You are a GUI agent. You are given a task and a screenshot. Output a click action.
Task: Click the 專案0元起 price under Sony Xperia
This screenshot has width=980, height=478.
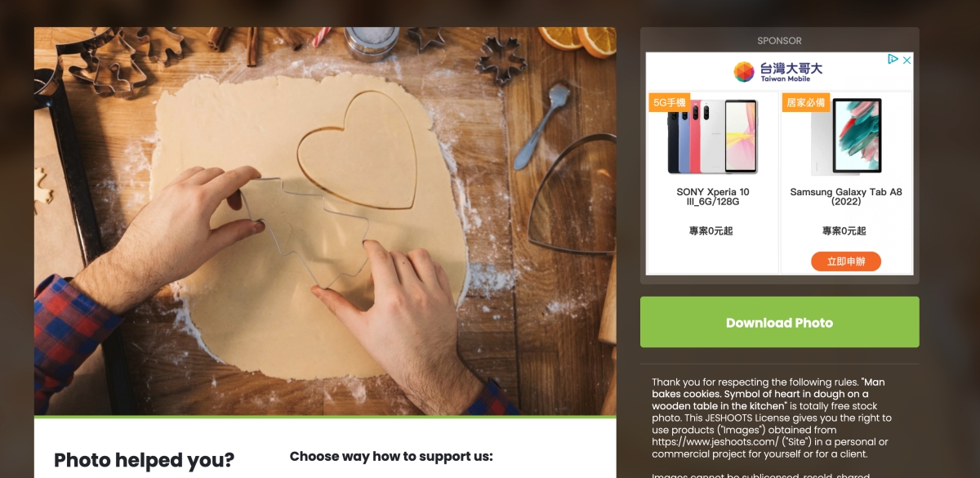(x=711, y=231)
